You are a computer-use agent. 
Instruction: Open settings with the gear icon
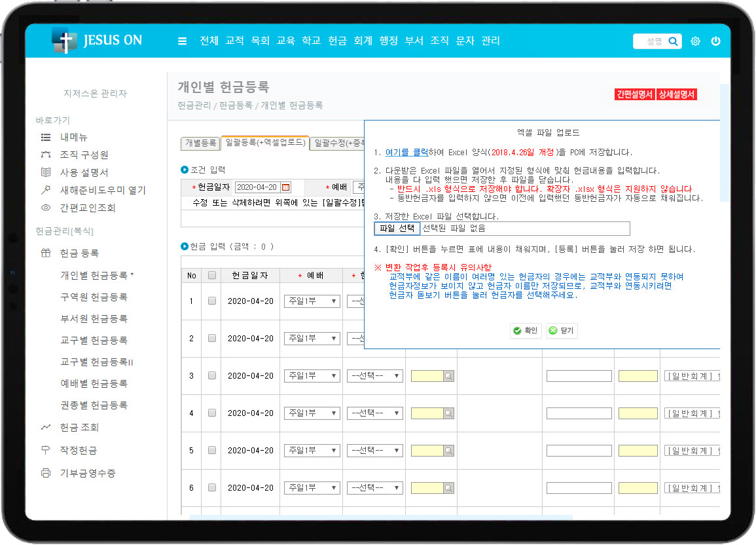(695, 41)
